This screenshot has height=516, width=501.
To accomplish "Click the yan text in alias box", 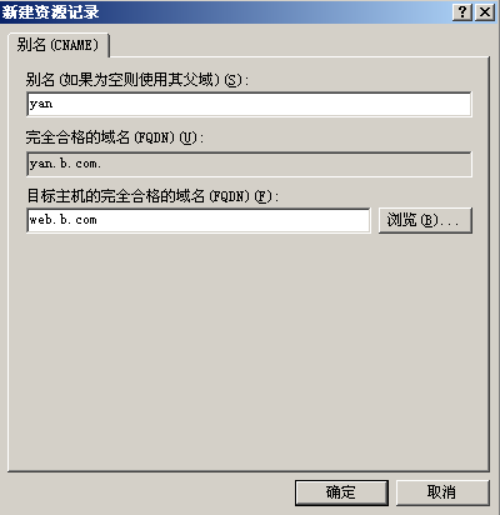I will click(x=41, y=104).
